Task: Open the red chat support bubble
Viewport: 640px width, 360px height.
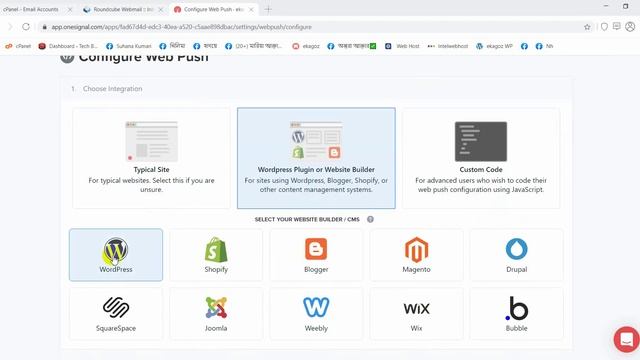Action: coord(627,339)
